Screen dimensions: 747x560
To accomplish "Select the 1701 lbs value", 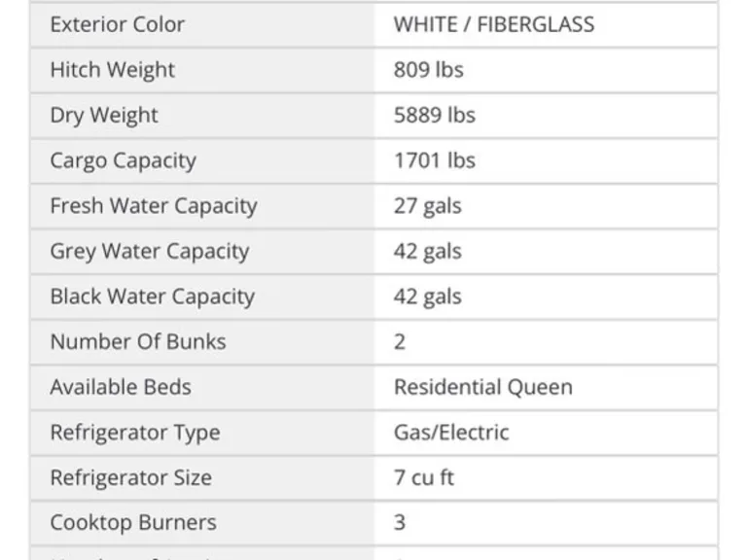I will 435,160.
